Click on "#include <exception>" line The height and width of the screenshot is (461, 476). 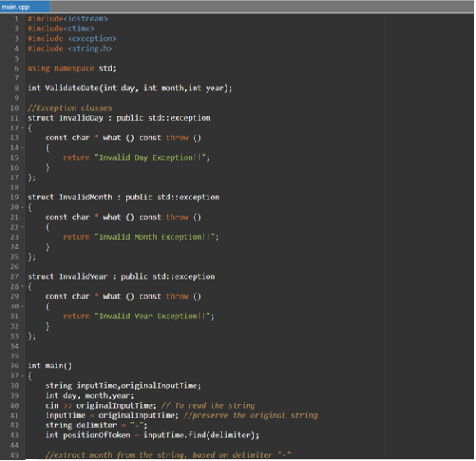[x=72, y=39]
